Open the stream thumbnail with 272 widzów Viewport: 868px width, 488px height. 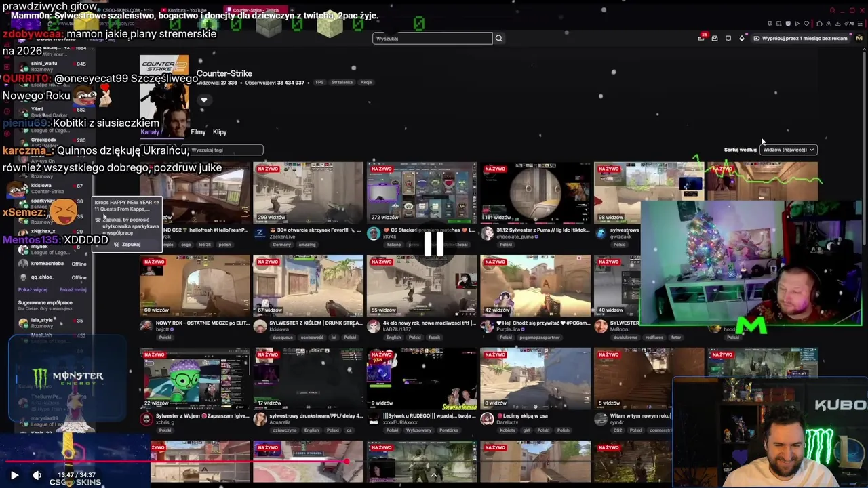coord(422,192)
